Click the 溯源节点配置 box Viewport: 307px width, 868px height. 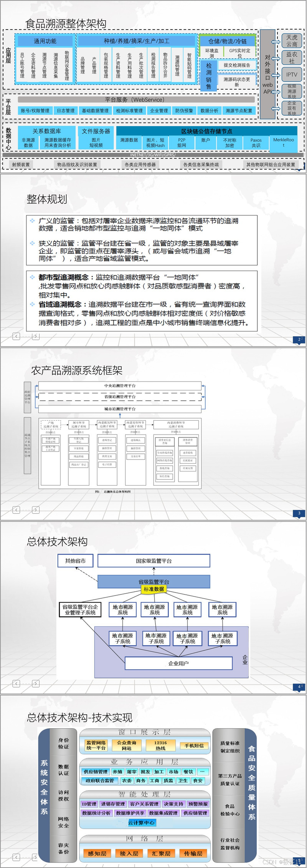pos(239,111)
